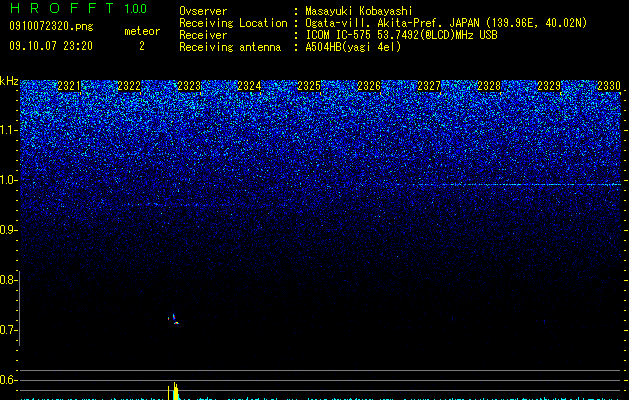Click the 0.7 kHz axis label
Screen dimensions: 629x400
pyautogui.click(x=9, y=330)
